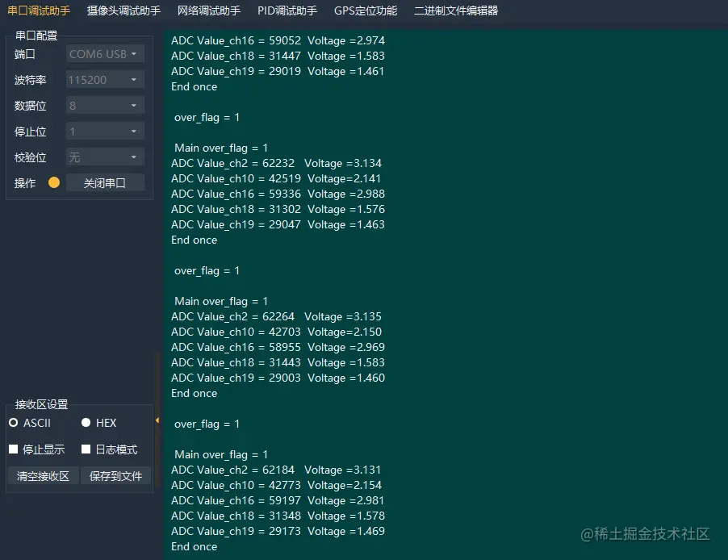Expand the 停止位 dropdown showing 1

[x=105, y=132]
